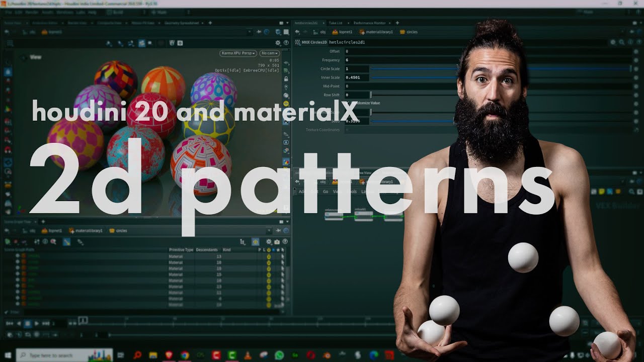Open viewport display options gear

[x=277, y=43]
